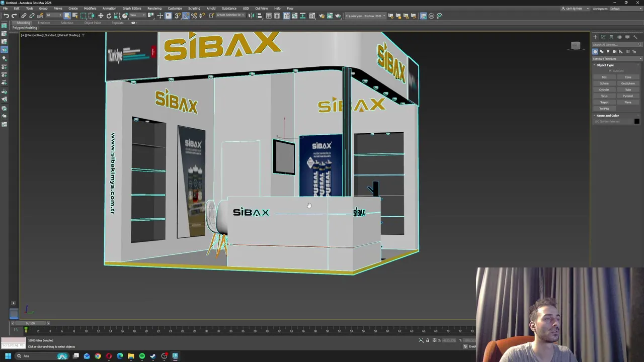Open the black object color swatch
Viewport: 644px width, 362px height.
636,121
